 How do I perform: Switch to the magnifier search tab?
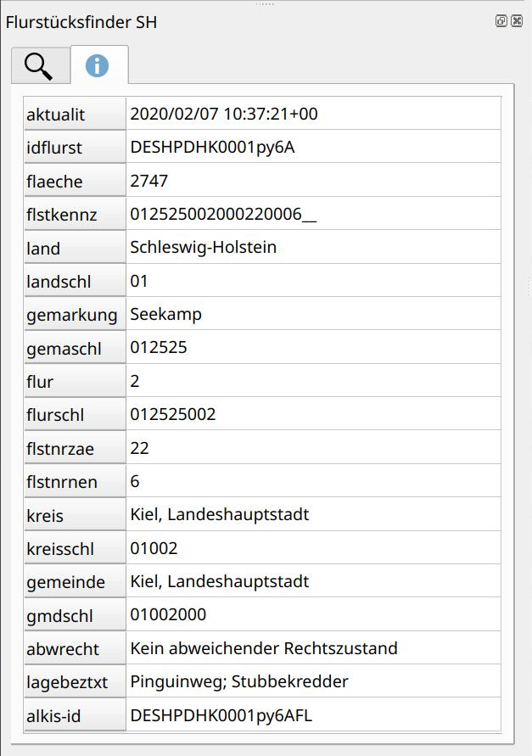pos(39,65)
